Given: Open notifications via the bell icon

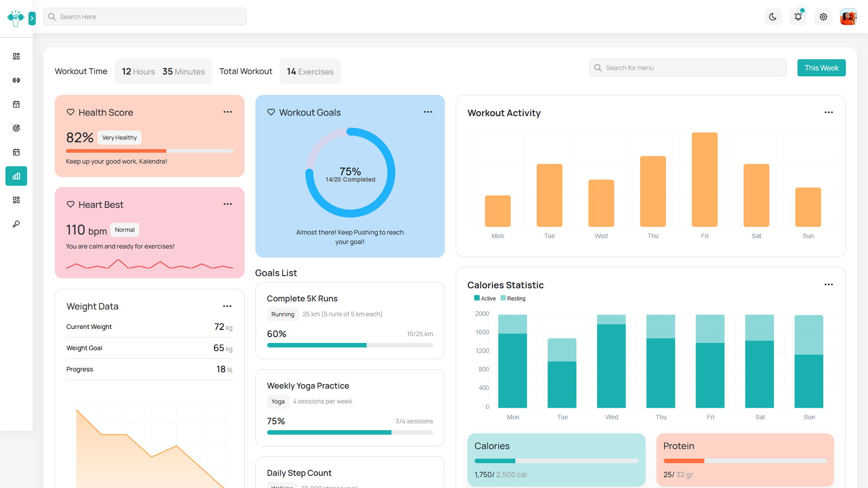Looking at the screenshot, I should coord(798,17).
